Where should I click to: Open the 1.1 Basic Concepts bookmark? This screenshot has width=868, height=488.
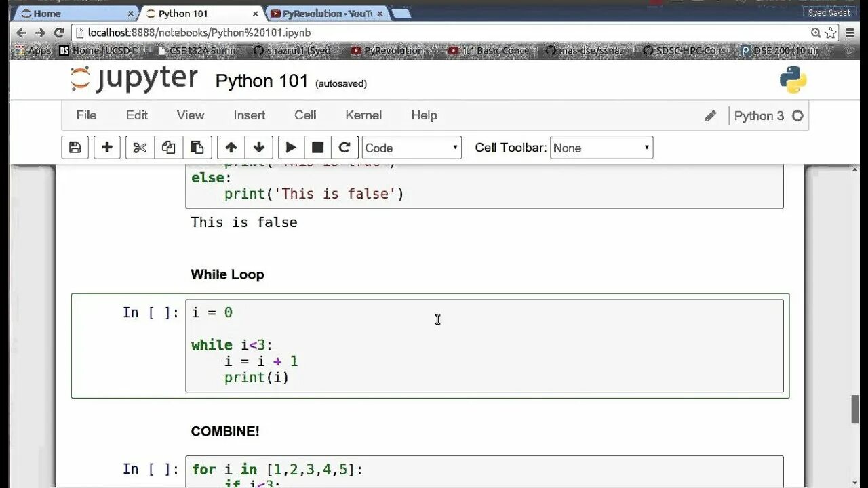[488, 51]
